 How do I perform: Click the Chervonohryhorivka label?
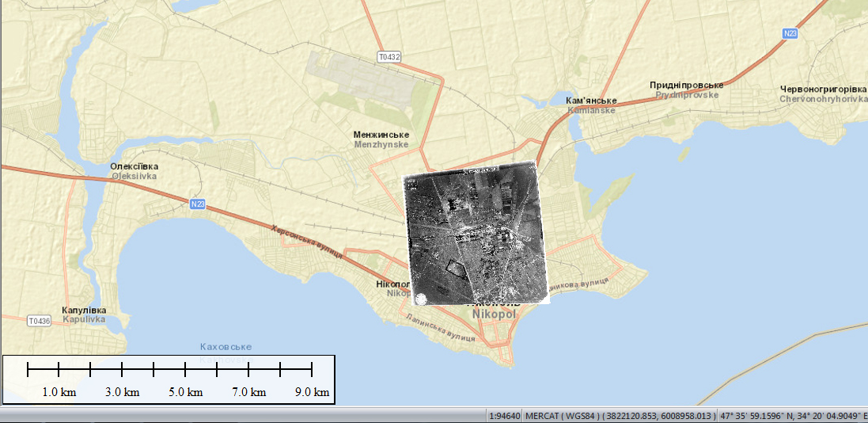click(x=823, y=93)
